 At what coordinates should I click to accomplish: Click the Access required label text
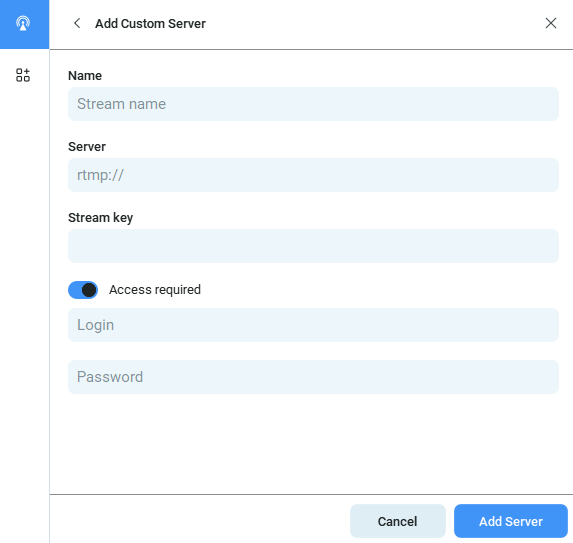pos(155,290)
